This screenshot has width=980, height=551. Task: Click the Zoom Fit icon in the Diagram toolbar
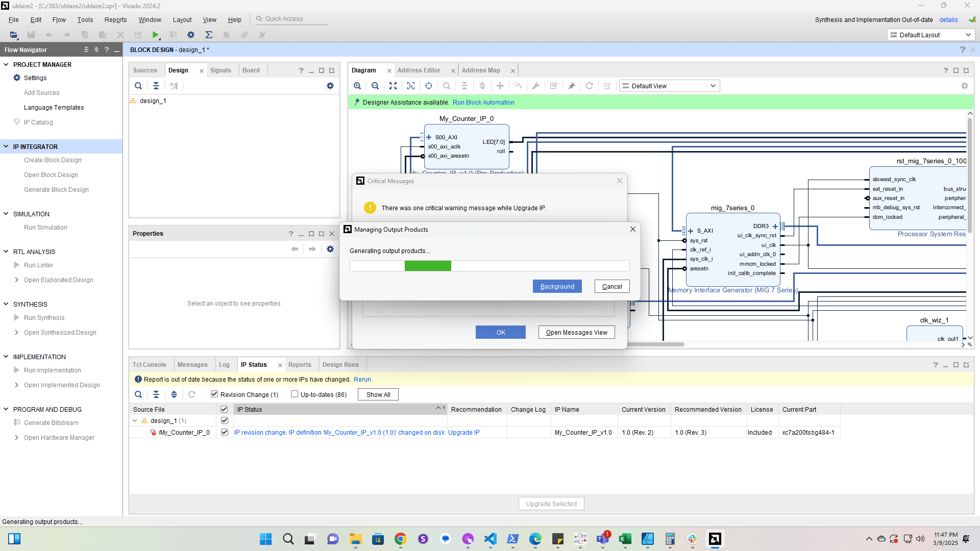pos(393,86)
